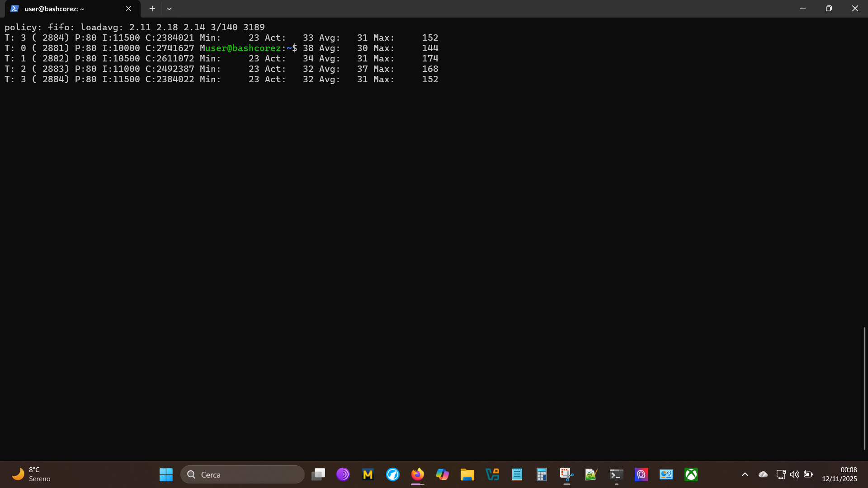
Task: Open Firefox from the taskbar
Action: (x=417, y=474)
